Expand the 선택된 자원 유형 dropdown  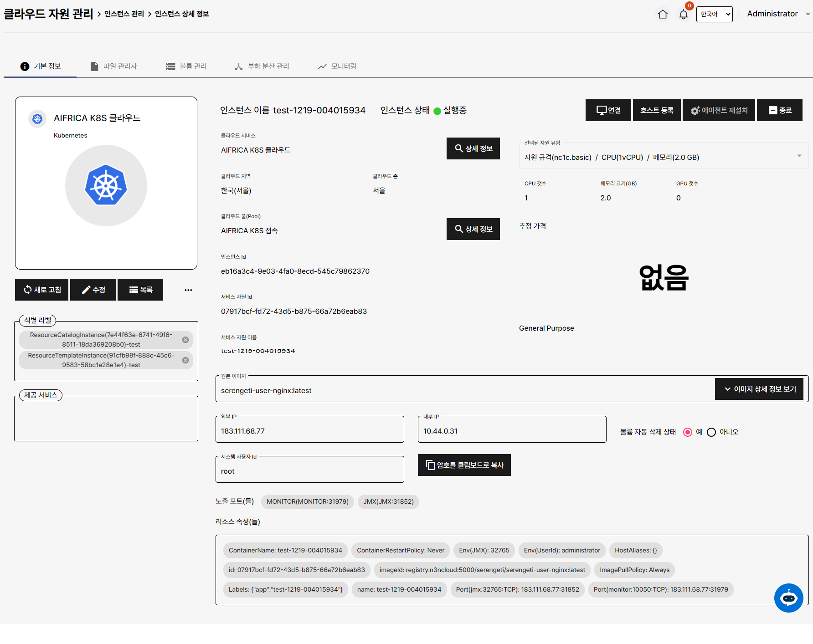pyautogui.click(x=799, y=156)
